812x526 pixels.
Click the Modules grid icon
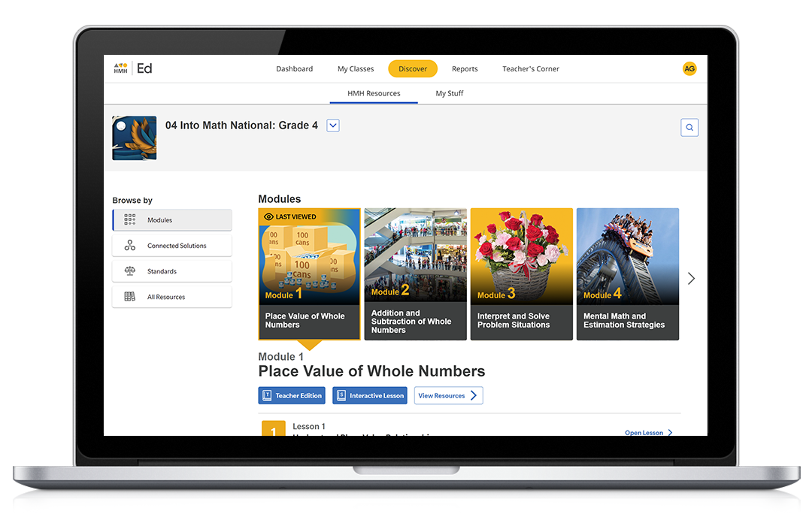pyautogui.click(x=130, y=220)
